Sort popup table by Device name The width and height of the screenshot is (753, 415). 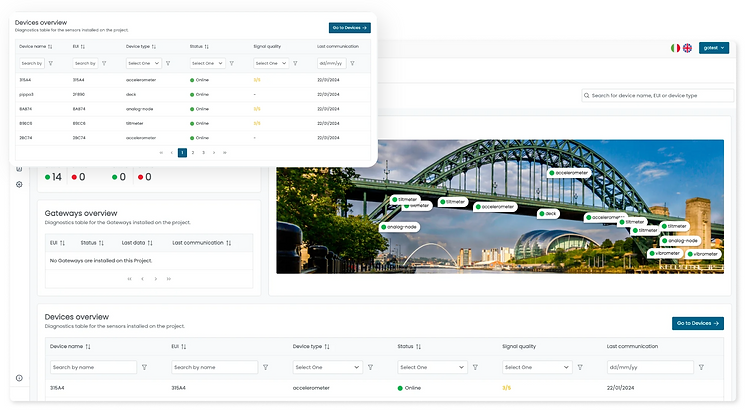50,47
